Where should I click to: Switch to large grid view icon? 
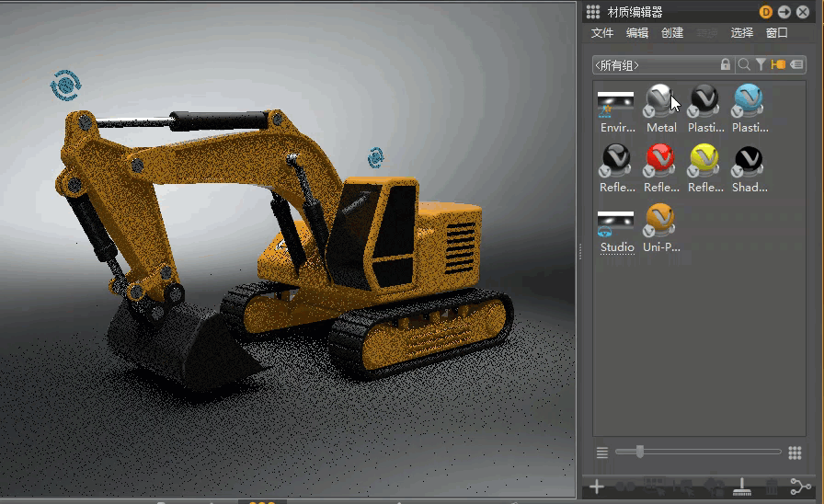click(x=795, y=452)
